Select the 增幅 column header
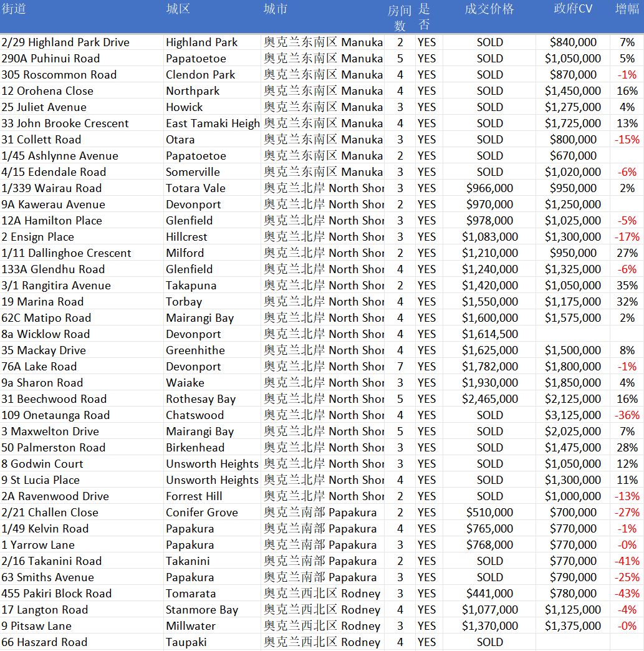 tap(627, 9)
